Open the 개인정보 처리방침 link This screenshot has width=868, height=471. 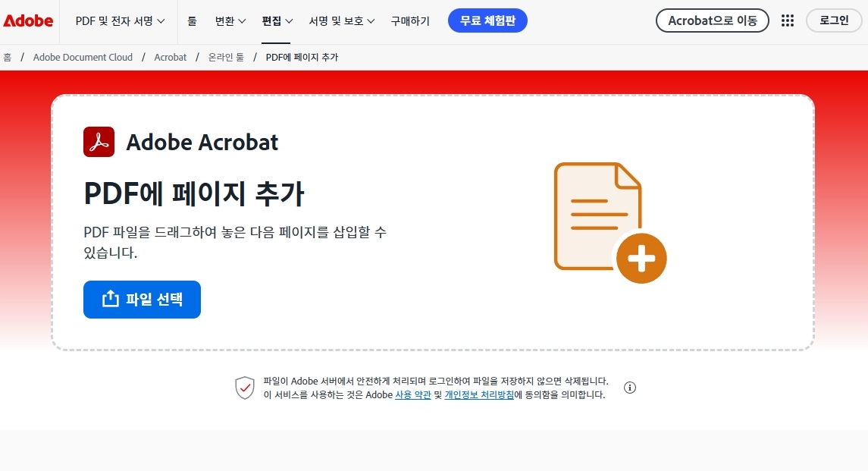[479, 395]
